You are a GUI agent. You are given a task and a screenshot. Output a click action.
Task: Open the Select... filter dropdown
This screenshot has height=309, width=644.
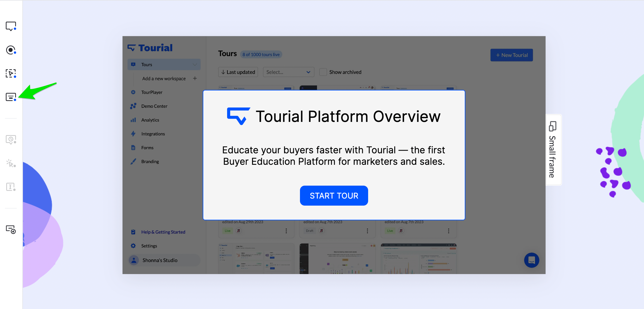pyautogui.click(x=288, y=72)
